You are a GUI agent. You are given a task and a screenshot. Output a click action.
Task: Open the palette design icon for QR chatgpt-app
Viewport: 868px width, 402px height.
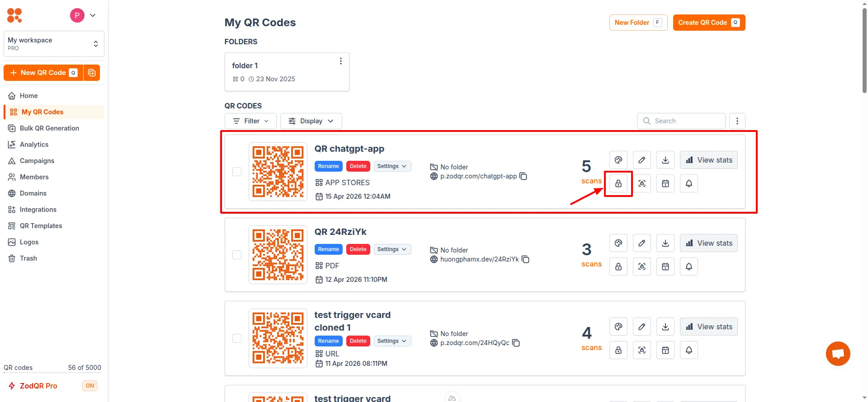(x=618, y=160)
